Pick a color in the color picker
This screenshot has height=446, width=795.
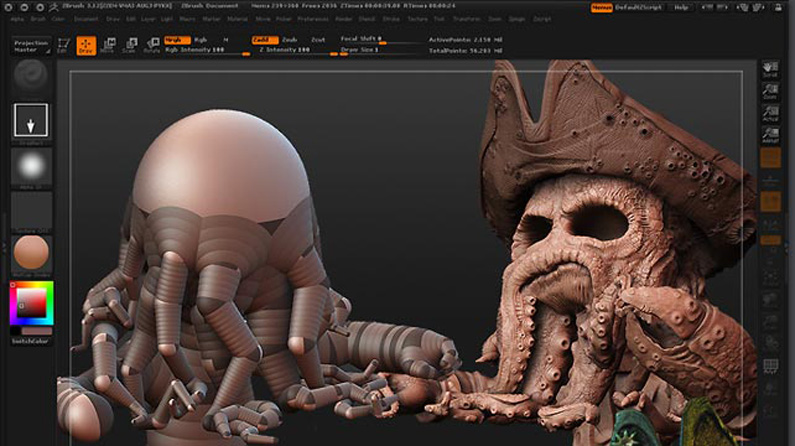[31, 302]
